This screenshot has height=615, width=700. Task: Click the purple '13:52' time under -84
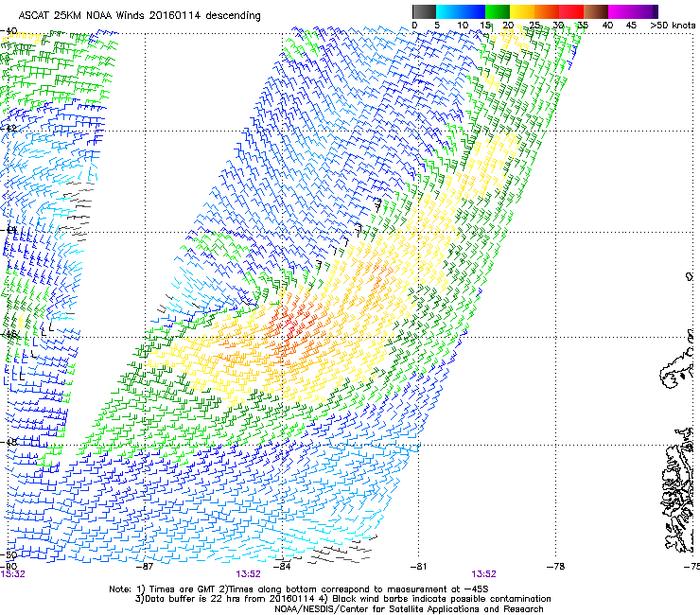point(248,574)
